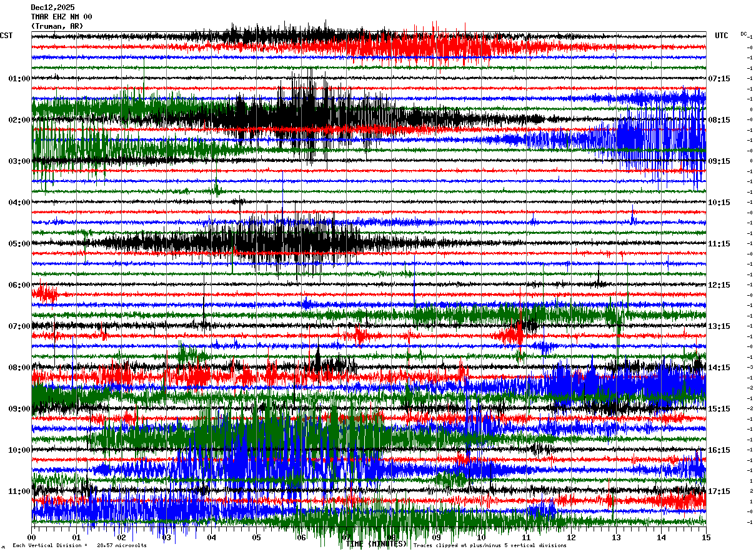
Task: Click minute tick 15 on bottom axis
Action: [706, 537]
